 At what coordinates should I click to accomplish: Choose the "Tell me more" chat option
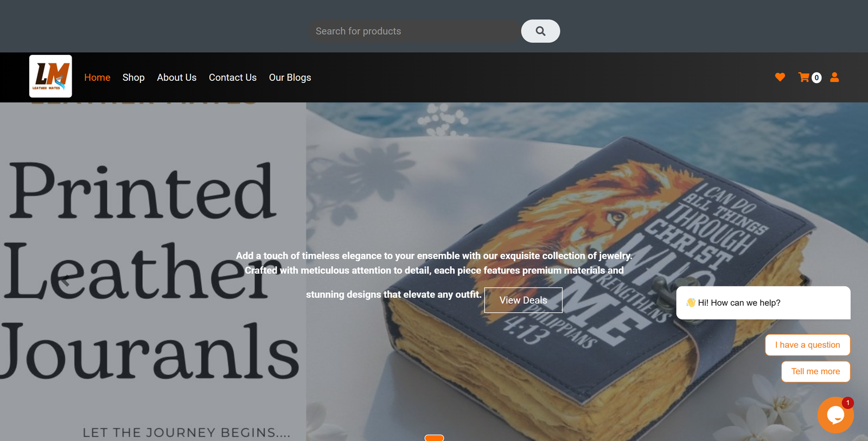[x=815, y=372]
